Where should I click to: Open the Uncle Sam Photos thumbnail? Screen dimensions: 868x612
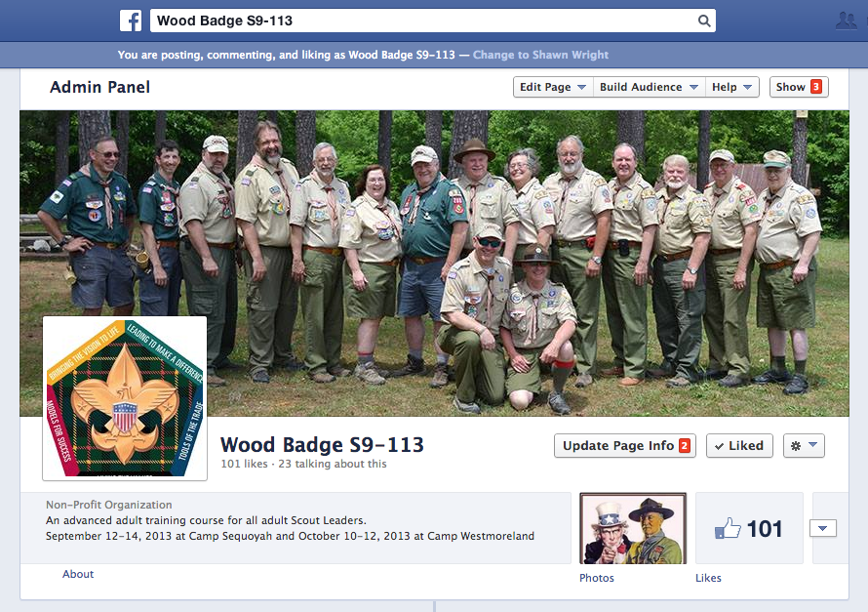[x=633, y=528]
